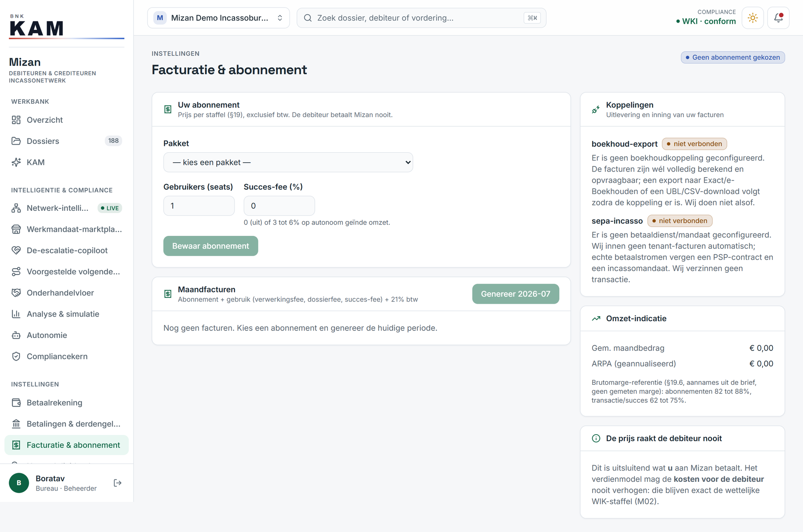Viewport: 803px width, 532px height.
Task: Click the ARPA (geannualiseerd) € 0,00 value
Action: (761, 364)
